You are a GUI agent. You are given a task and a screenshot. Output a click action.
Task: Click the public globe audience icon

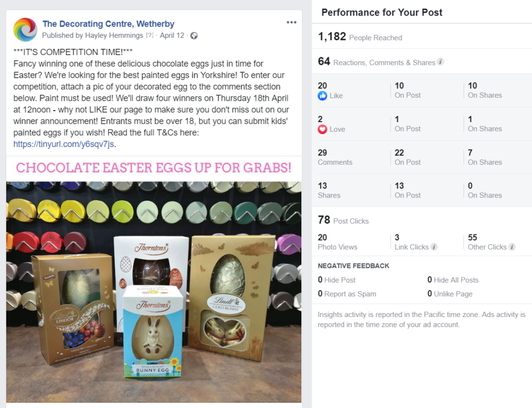click(x=194, y=36)
